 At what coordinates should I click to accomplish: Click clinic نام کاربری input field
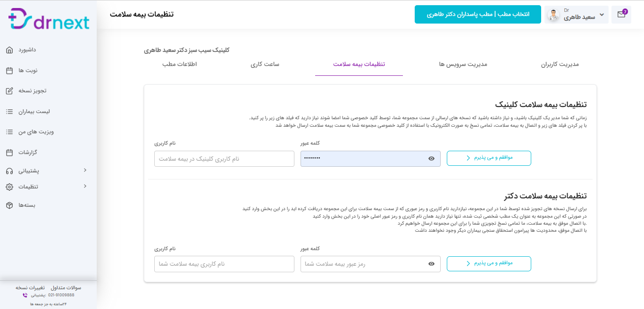(x=224, y=159)
